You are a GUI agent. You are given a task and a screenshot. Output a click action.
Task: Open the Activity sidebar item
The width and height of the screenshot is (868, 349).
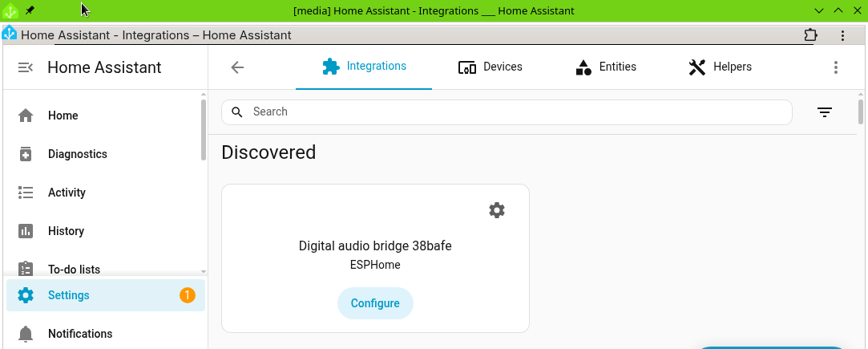point(67,193)
